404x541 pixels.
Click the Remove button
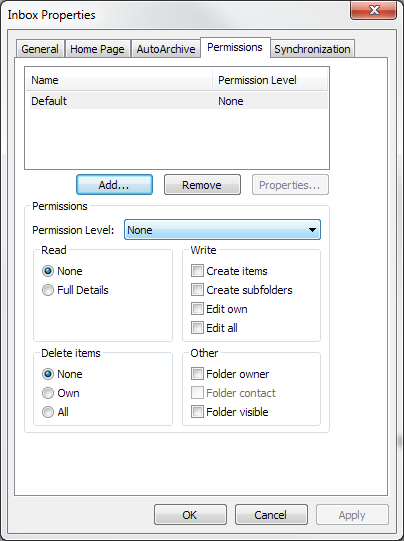(x=202, y=185)
